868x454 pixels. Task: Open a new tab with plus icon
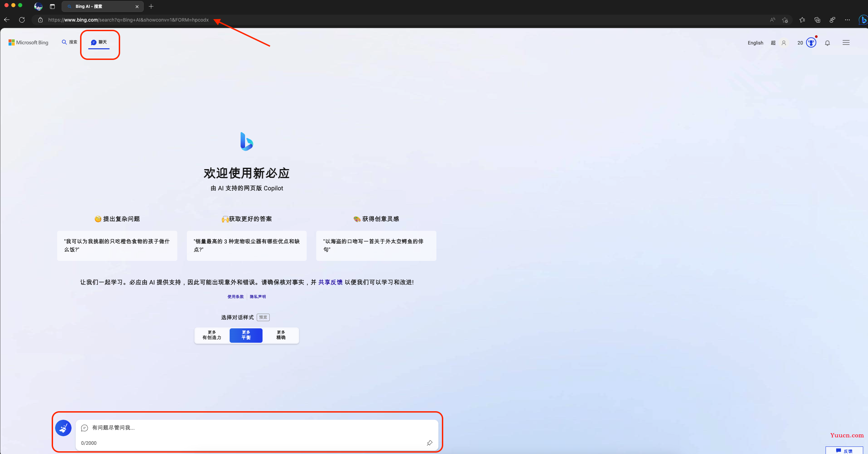tap(151, 7)
